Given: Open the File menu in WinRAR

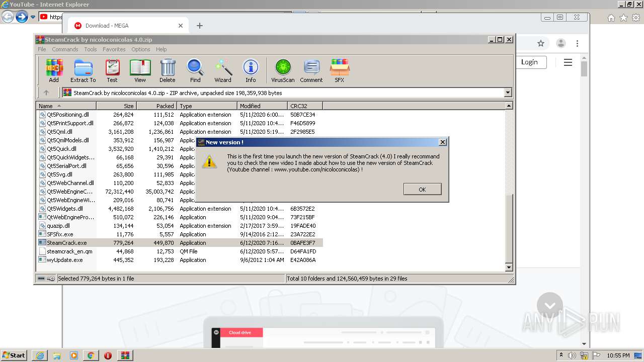Looking at the screenshot, I should coord(42,49).
